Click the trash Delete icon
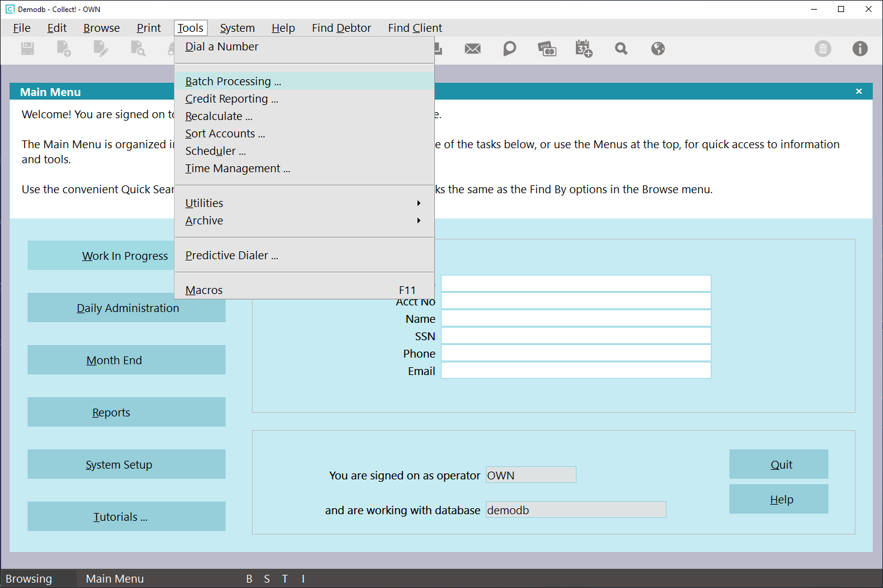Viewport: 883px width, 588px height. click(x=823, y=49)
